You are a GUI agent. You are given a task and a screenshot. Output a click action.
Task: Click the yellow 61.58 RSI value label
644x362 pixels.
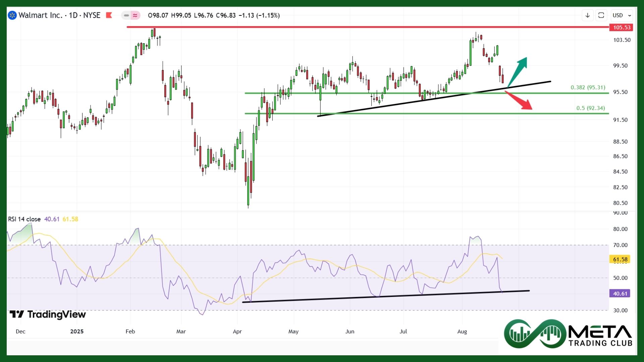(620, 259)
